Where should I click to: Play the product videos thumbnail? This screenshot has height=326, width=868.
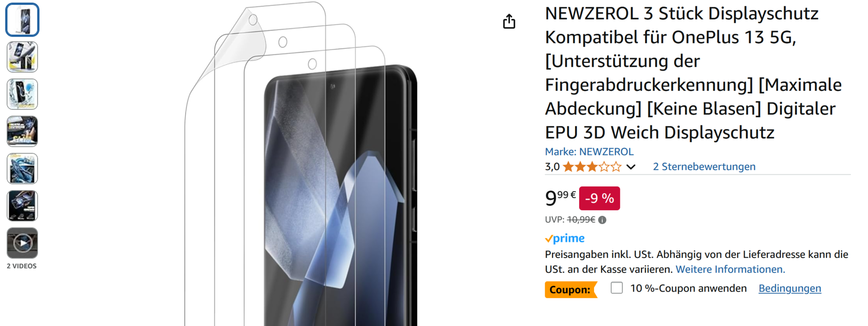[x=22, y=243]
